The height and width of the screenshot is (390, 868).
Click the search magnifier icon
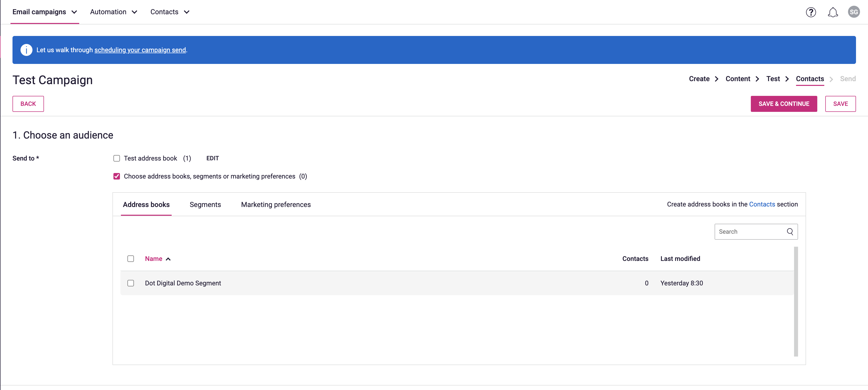(790, 232)
